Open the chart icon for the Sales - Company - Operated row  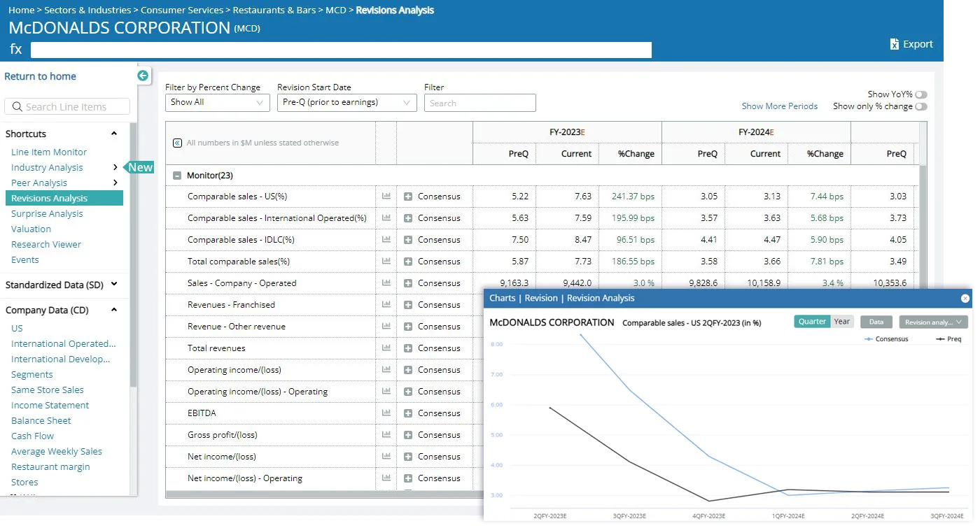tap(386, 283)
